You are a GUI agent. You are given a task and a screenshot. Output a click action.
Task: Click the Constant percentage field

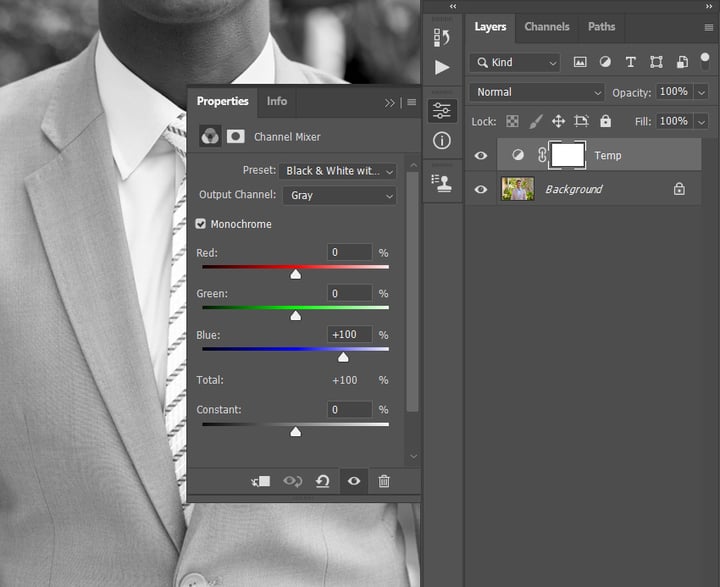349,409
